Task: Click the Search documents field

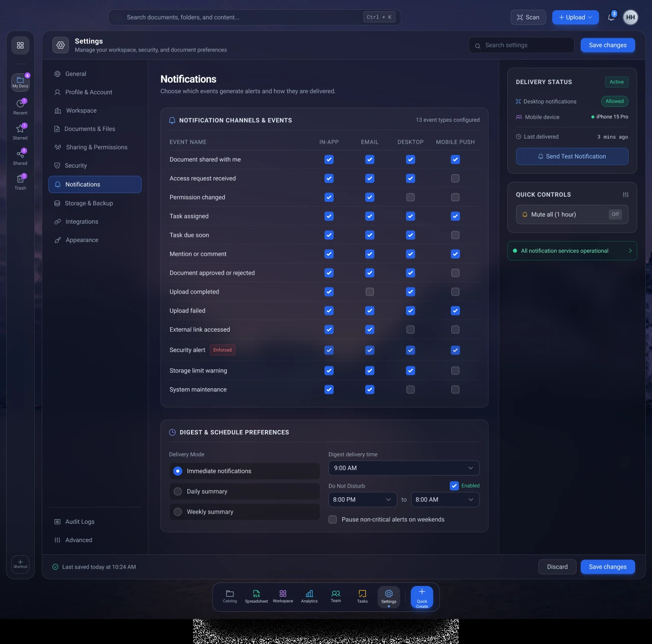Action: click(x=255, y=17)
